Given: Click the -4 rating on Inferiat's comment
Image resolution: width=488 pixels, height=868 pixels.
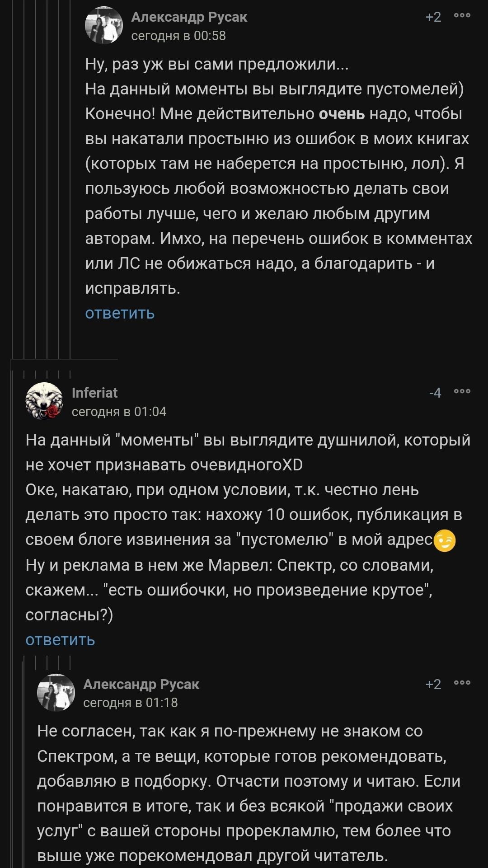Looking at the screenshot, I should coord(435,393).
